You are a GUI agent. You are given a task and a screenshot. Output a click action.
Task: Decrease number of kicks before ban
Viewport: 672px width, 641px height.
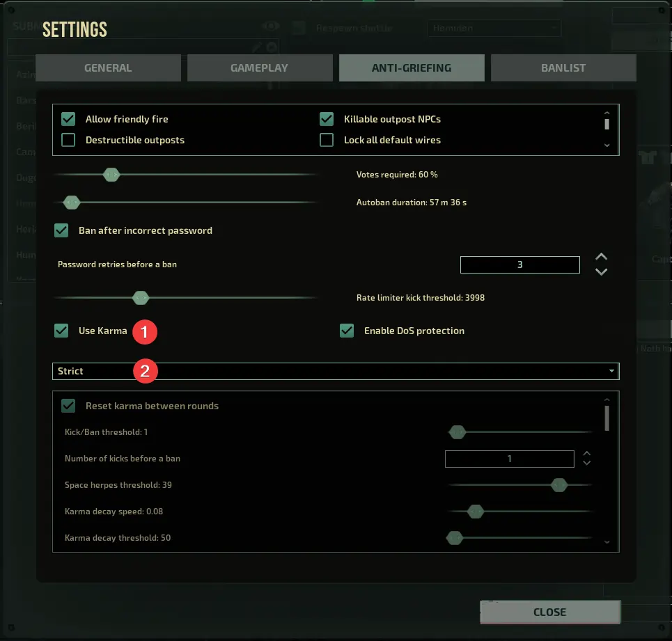[x=587, y=463]
